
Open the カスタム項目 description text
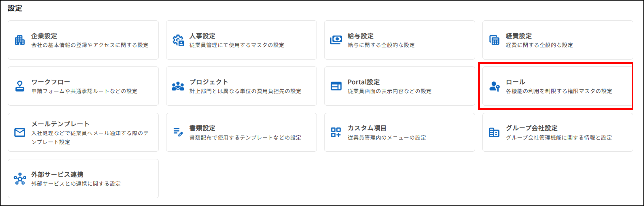click(x=386, y=138)
